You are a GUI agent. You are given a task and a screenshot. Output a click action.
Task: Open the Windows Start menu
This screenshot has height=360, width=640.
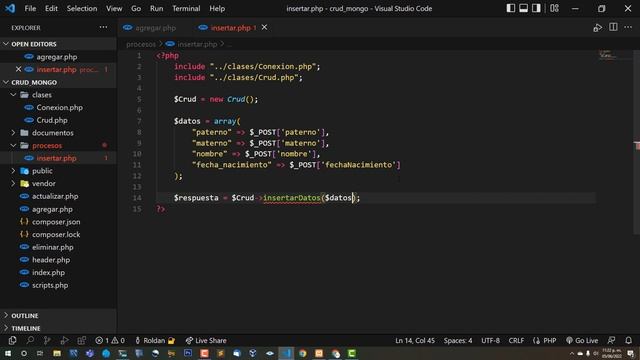tap(8, 353)
